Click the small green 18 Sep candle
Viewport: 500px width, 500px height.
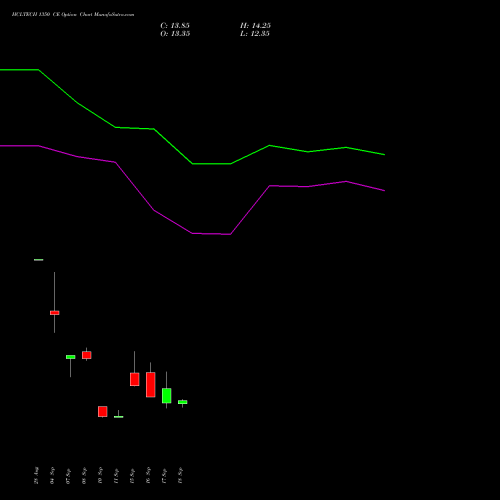(x=183, y=402)
